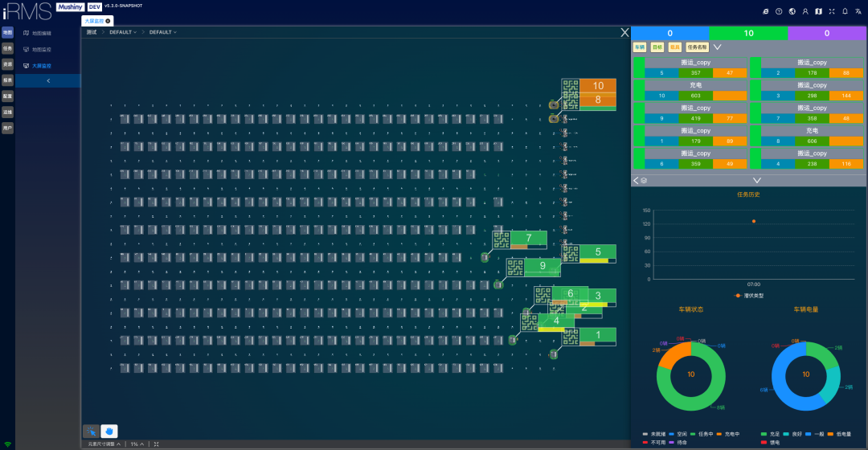Toggle the 任务名称 filter tag

point(697,47)
